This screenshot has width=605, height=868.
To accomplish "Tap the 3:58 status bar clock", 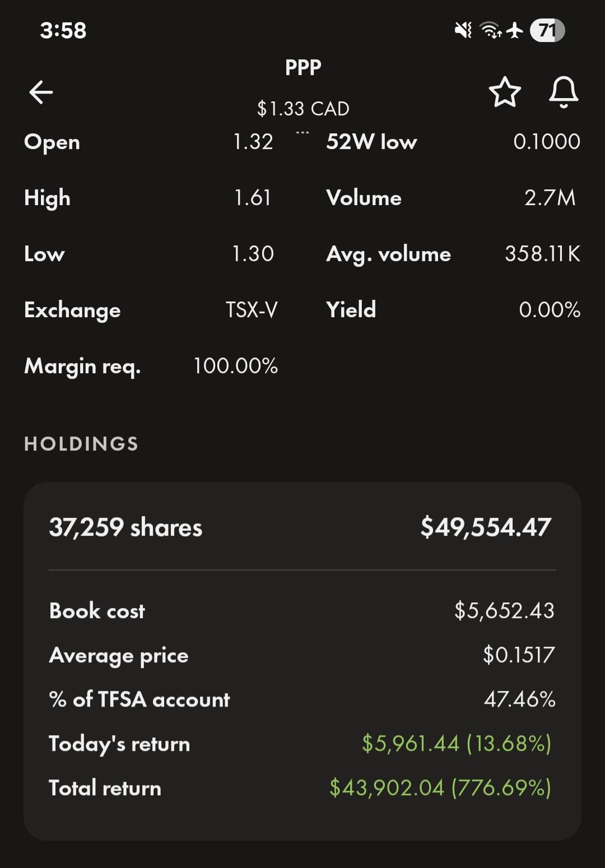I will 63,30.
